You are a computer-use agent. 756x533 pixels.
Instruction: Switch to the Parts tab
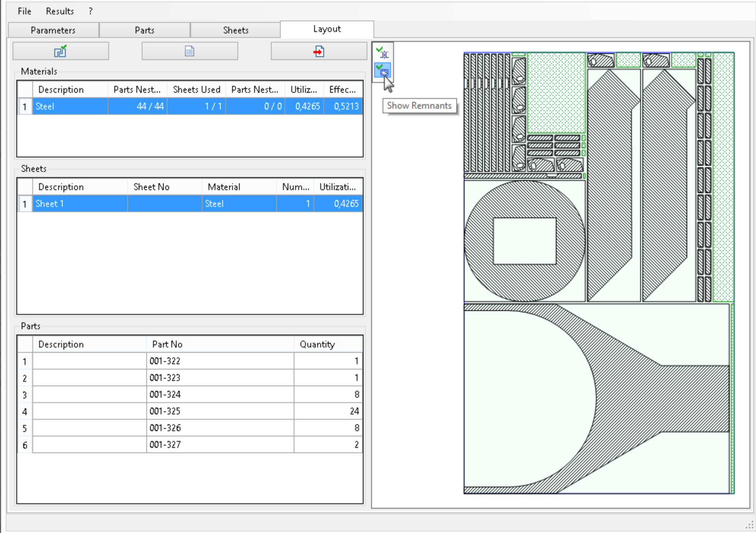144,30
